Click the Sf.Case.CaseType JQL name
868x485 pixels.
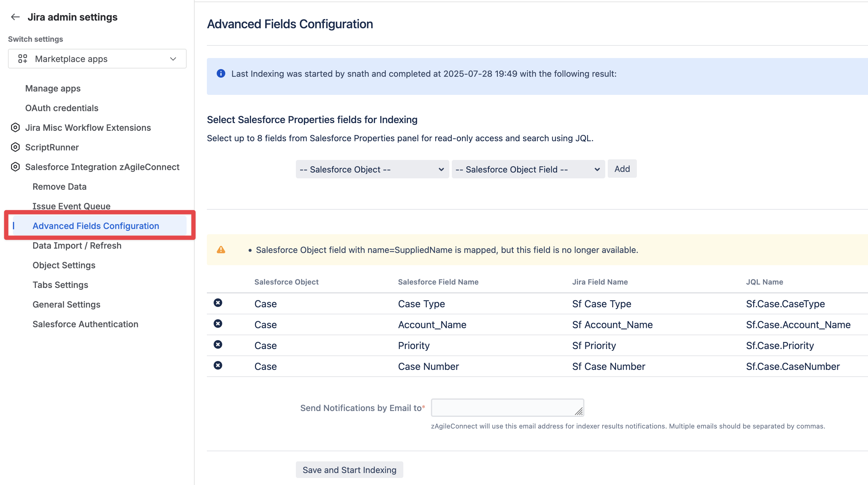pyautogui.click(x=785, y=304)
